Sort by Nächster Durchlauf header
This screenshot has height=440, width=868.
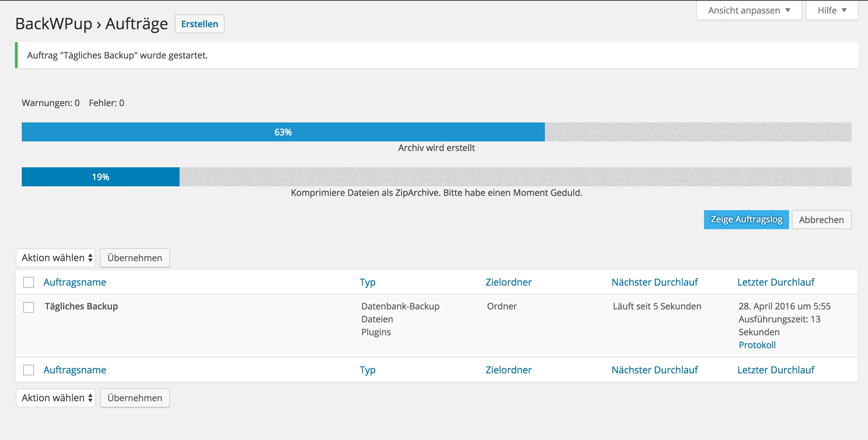click(x=654, y=282)
